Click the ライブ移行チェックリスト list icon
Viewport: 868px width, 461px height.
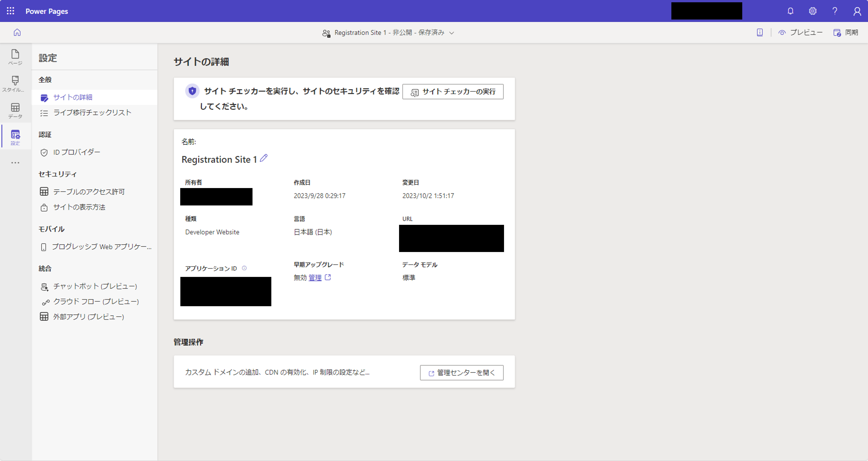44,113
